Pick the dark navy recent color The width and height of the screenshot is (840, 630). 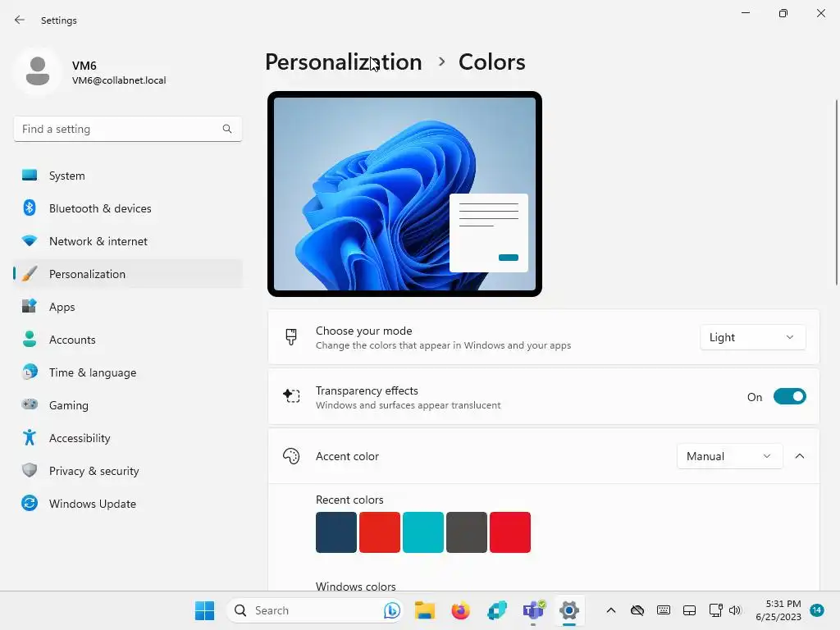pos(336,532)
